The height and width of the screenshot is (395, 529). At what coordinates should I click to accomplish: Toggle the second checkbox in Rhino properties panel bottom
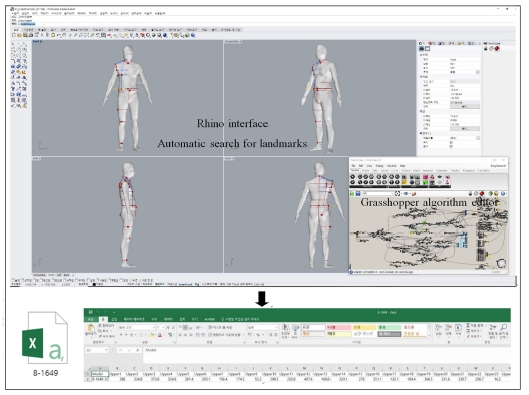pos(451,146)
